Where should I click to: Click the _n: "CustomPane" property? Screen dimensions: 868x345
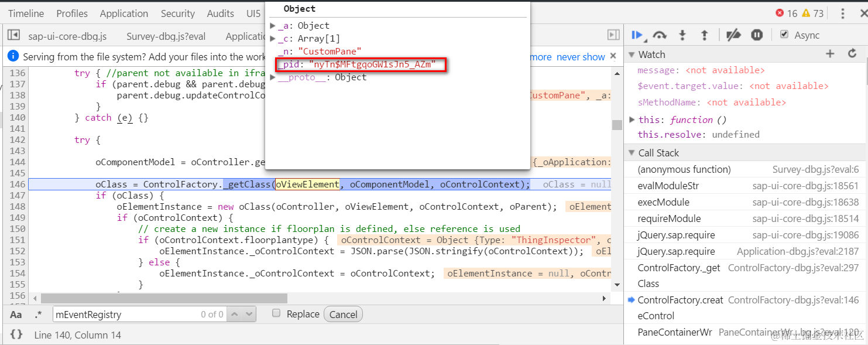coord(319,52)
